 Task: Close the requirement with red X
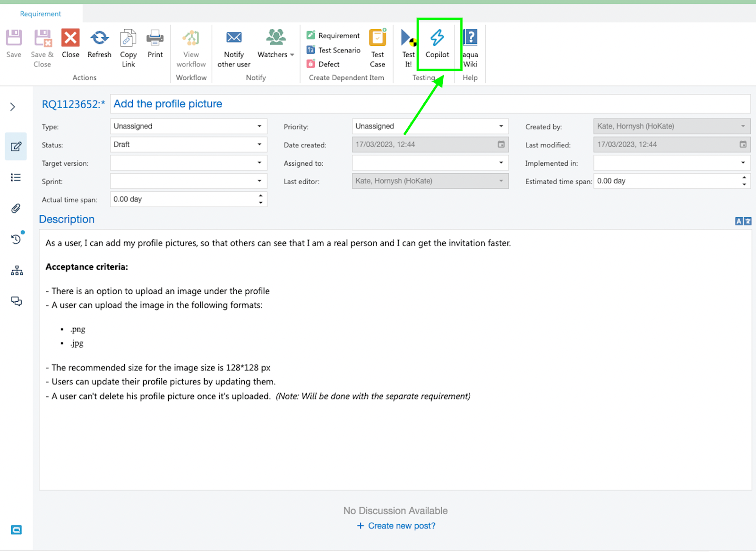[x=70, y=38]
